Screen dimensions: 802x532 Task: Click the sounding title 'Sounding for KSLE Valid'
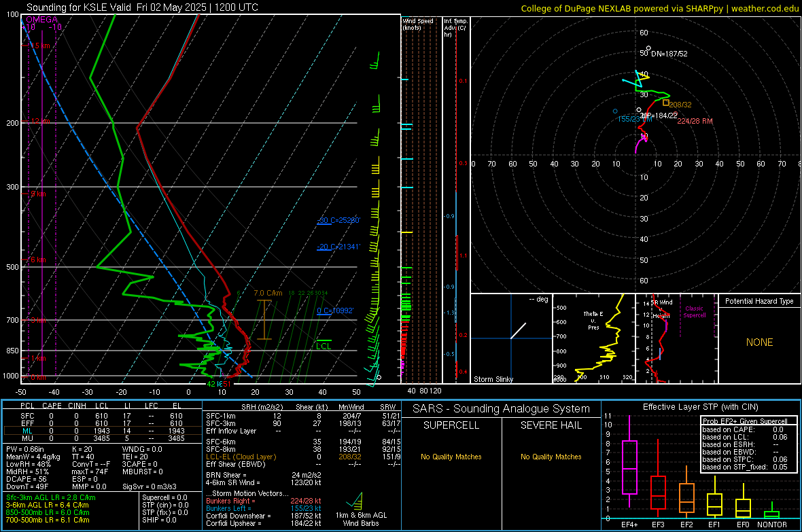(80, 7)
